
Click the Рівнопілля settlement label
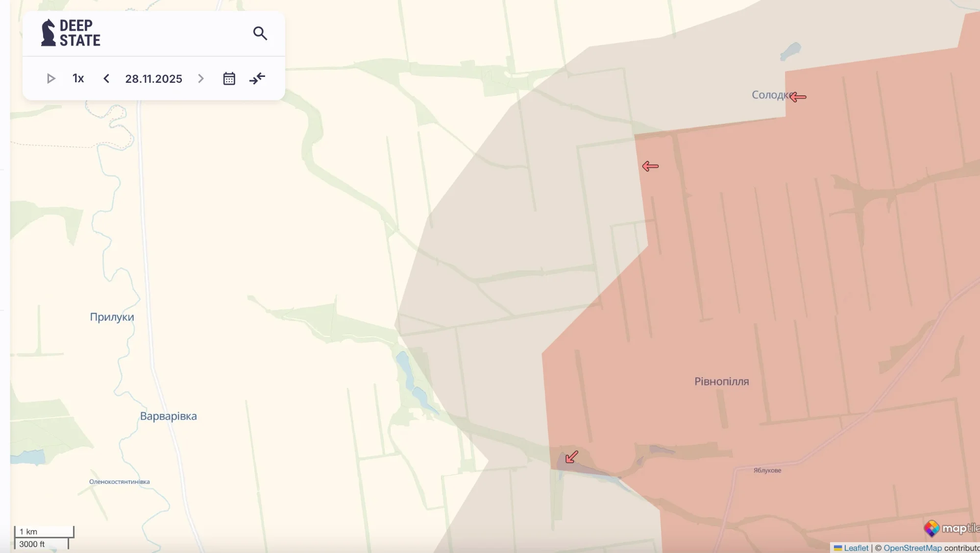click(x=721, y=382)
